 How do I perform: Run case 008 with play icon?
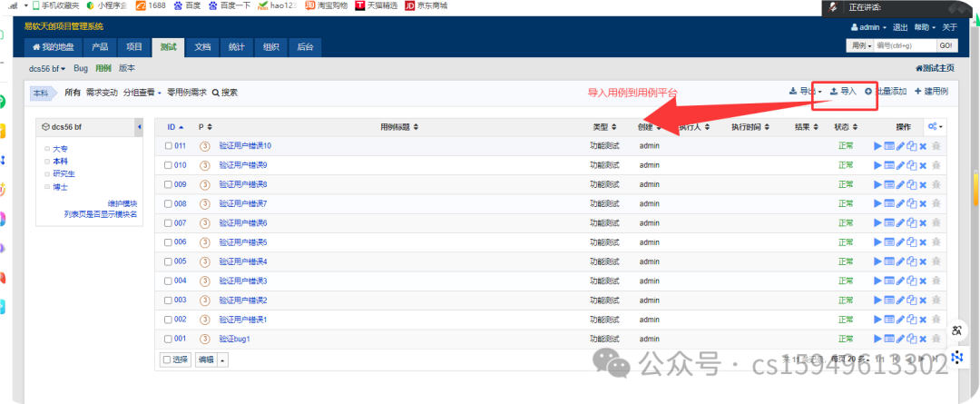(878, 204)
